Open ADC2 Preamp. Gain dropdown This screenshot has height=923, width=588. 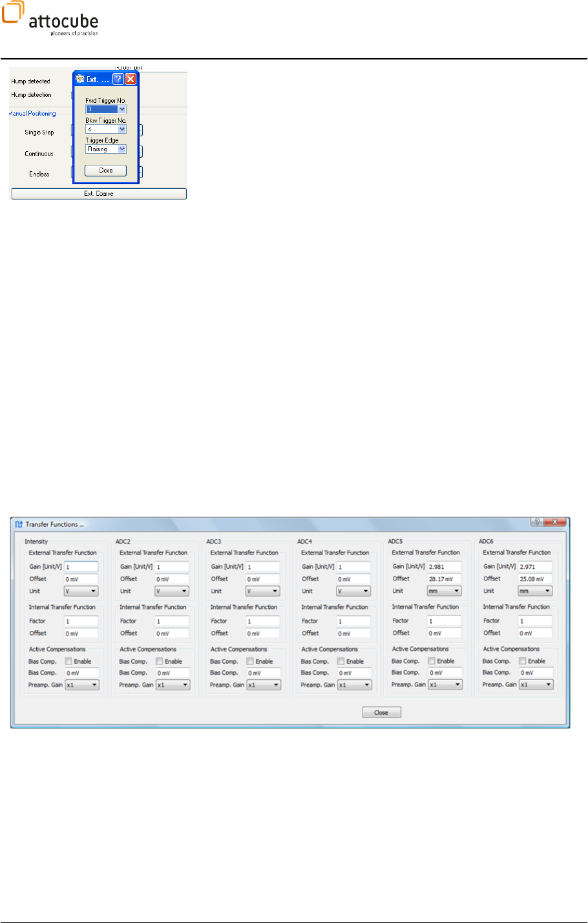coord(173,684)
